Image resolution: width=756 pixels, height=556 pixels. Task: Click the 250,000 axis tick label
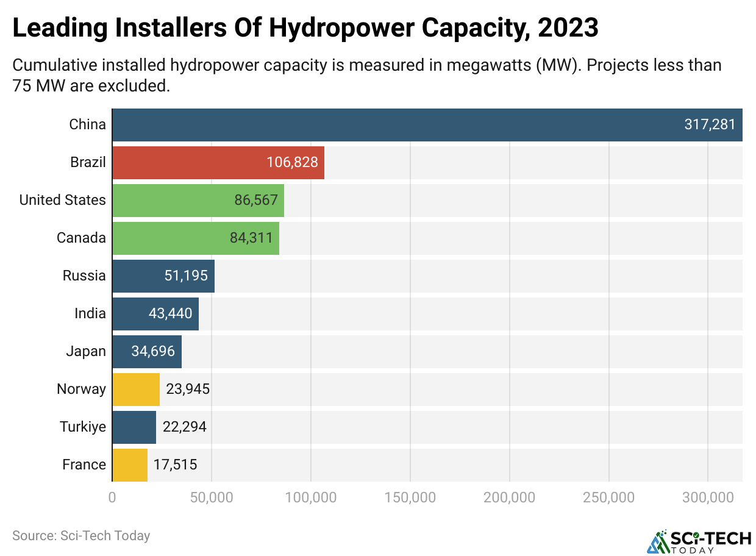(x=608, y=497)
